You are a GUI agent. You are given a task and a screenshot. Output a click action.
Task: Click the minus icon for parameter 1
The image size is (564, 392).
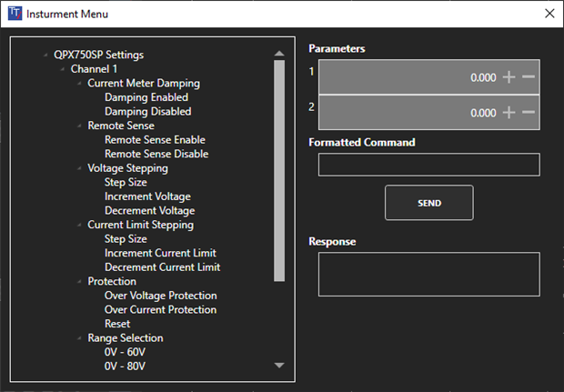(529, 77)
